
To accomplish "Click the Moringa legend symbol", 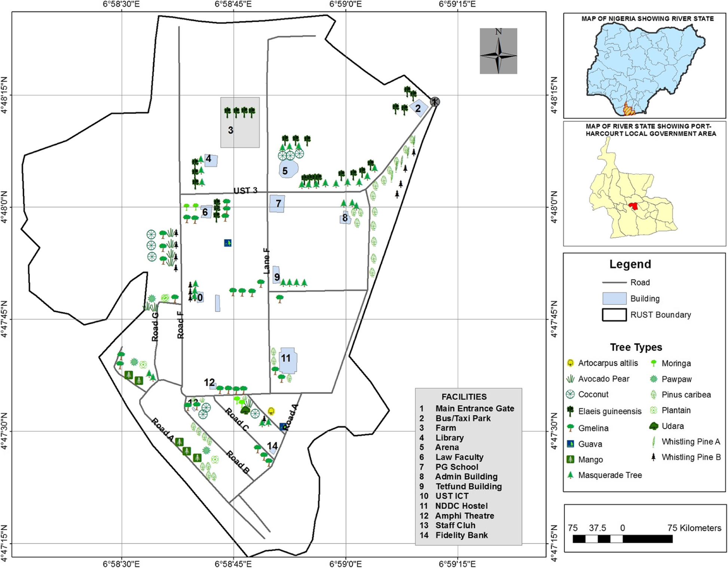I will [x=654, y=363].
